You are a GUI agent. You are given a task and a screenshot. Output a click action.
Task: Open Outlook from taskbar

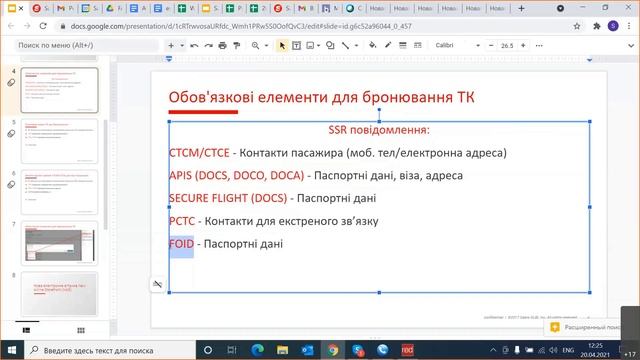(x=307, y=350)
